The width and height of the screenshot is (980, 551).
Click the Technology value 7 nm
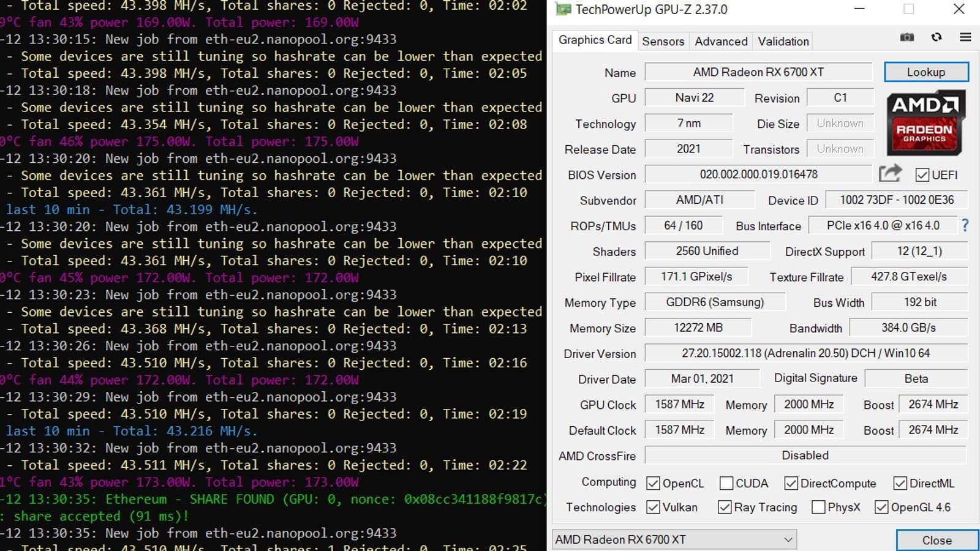point(688,124)
